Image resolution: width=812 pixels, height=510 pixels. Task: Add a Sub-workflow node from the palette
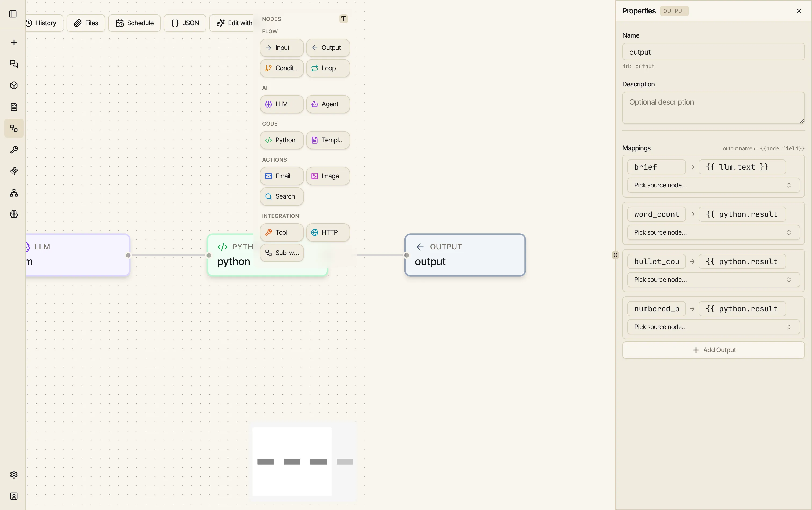point(282,253)
